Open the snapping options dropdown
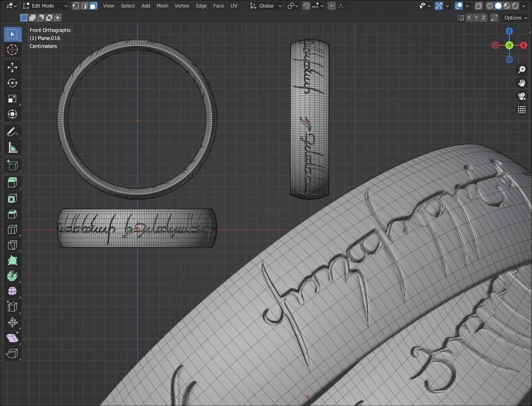Screen dimensions: 532x406 coord(317,6)
